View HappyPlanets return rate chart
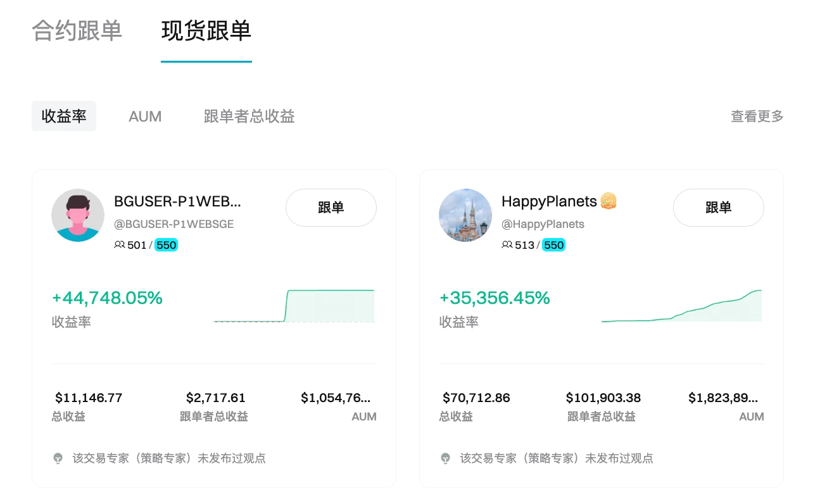 click(x=682, y=306)
